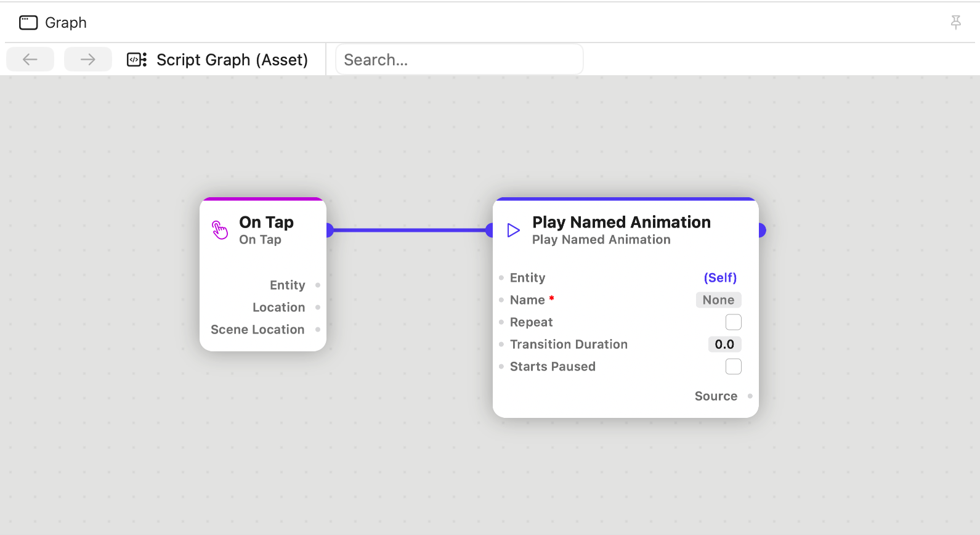Click the On Tap hand gesture icon

coord(220,230)
